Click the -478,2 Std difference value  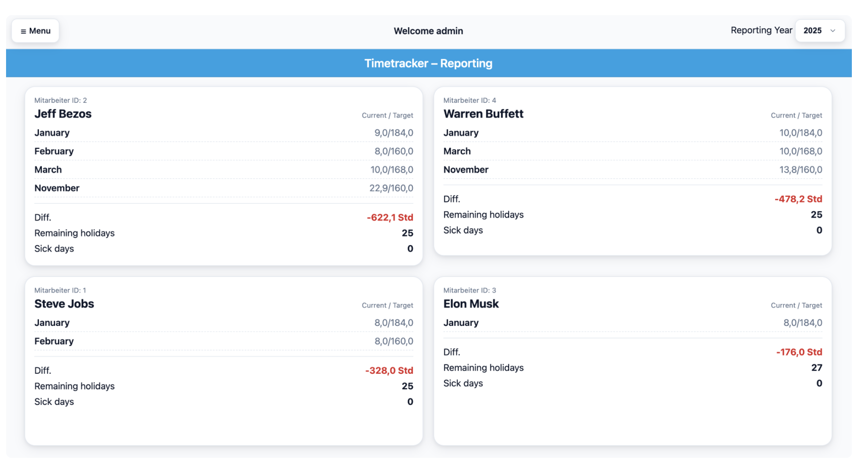tap(798, 199)
